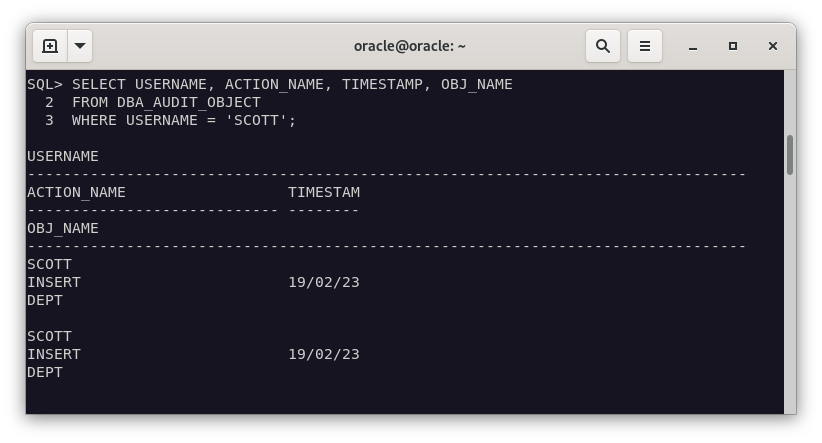Click the WHERE USERNAME = 'SCOTT' line

(x=184, y=120)
